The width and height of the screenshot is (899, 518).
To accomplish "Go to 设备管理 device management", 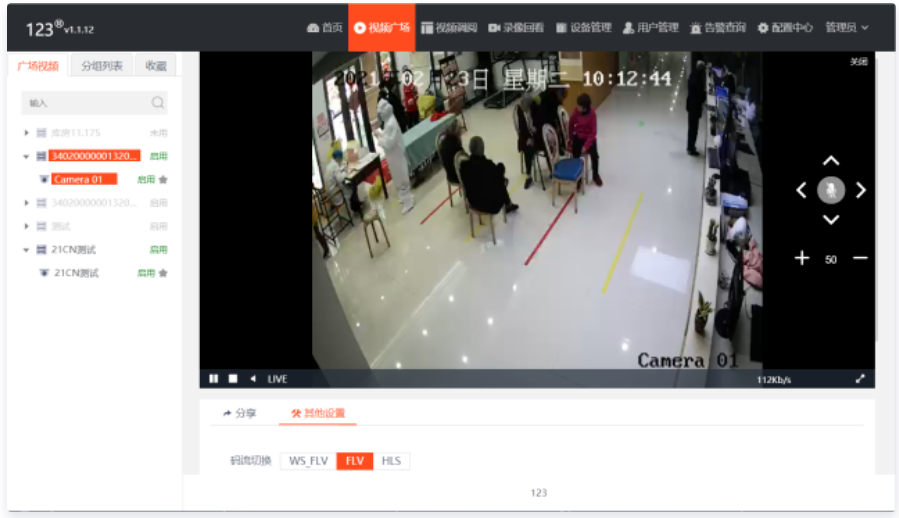I will tap(584, 28).
